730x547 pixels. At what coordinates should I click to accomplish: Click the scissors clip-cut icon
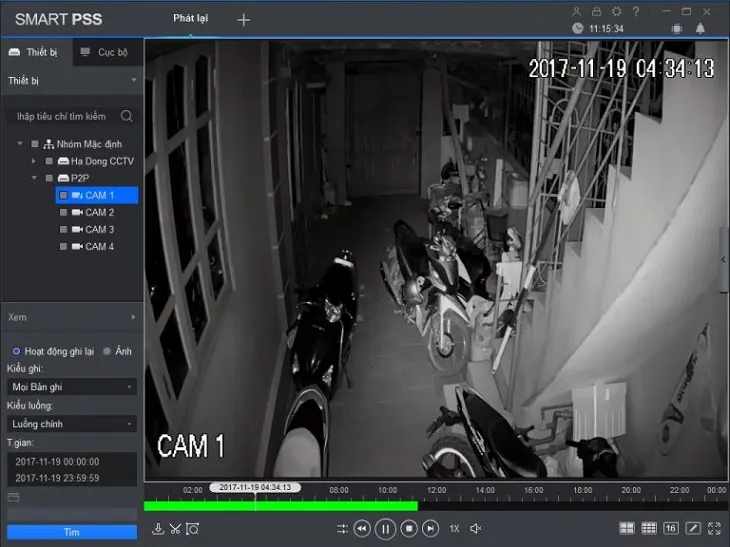click(175, 529)
